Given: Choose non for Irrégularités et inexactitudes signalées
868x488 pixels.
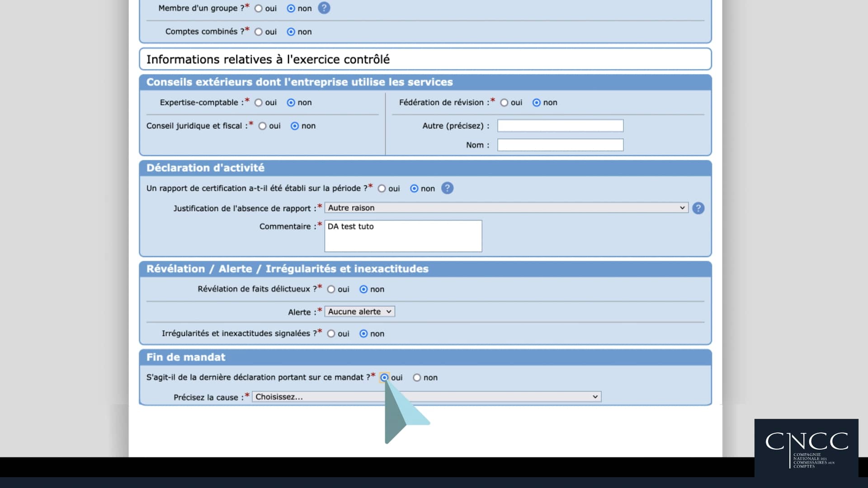Looking at the screenshot, I should pos(363,333).
